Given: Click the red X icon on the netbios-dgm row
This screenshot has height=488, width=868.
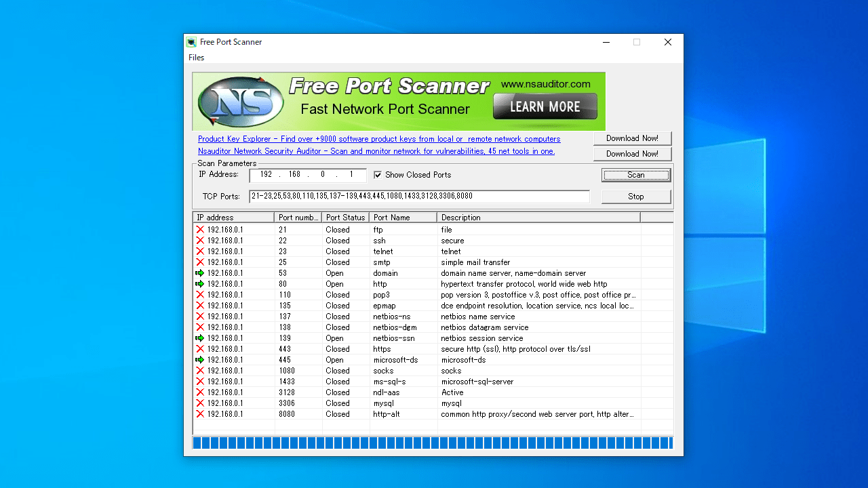Looking at the screenshot, I should click(200, 327).
